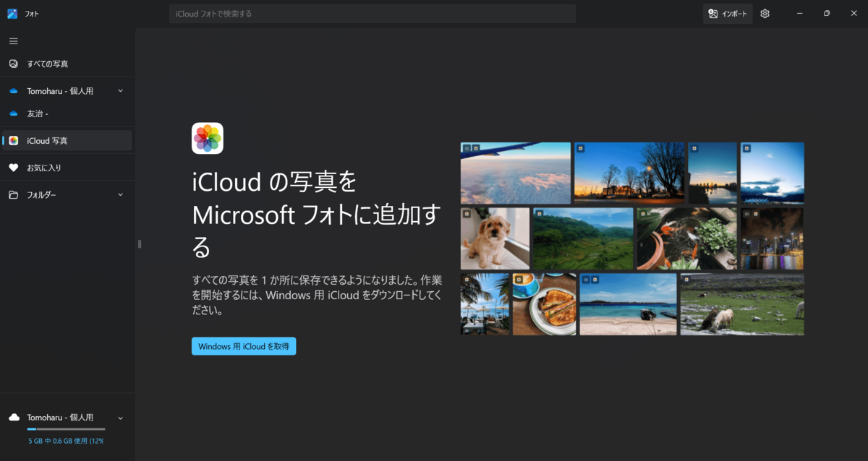This screenshot has width=868, height=461.
Task: Click the sidebar resize handle
Action: pyautogui.click(x=140, y=244)
